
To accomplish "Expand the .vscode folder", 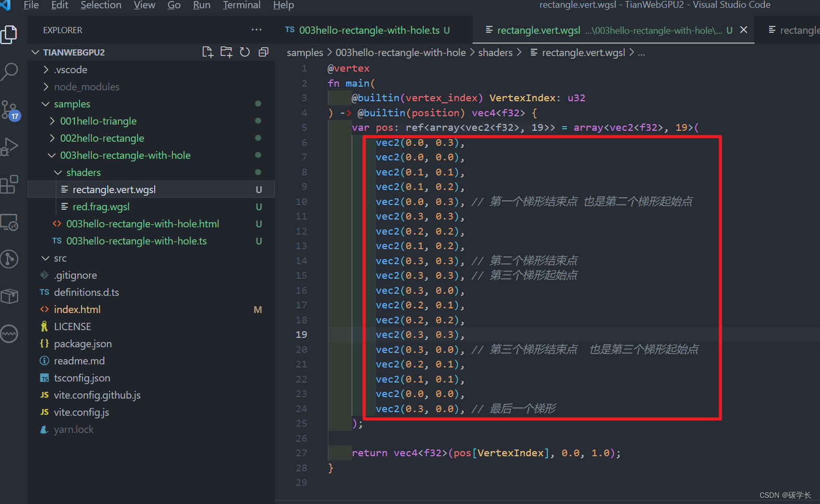I will 46,70.
